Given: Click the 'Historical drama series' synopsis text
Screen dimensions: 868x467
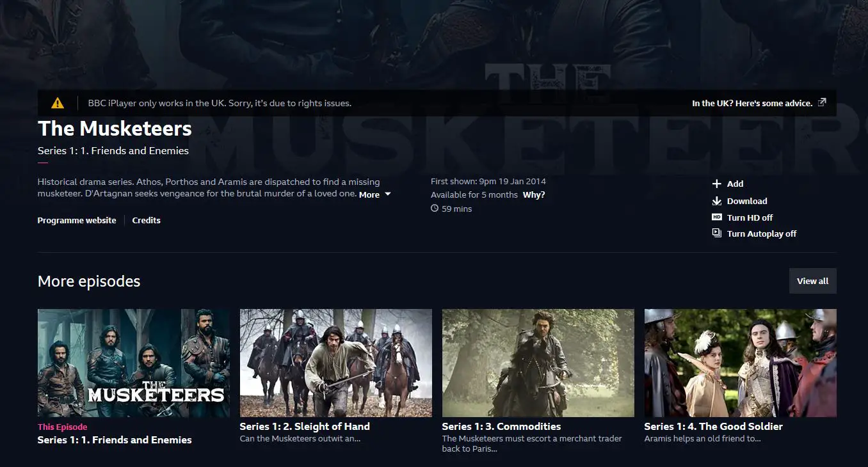Looking at the screenshot, I should (x=209, y=188).
